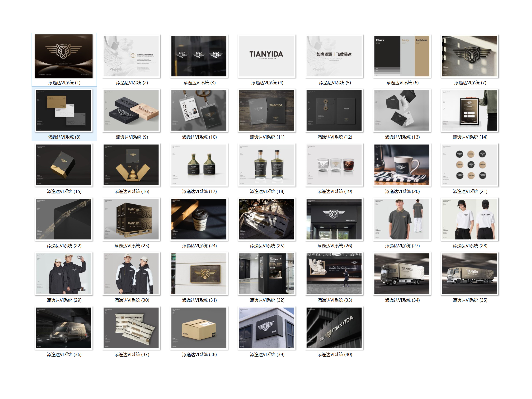Select the green liquor bottles thumbnail (17)
This screenshot has width=532, height=399.
coord(199,165)
